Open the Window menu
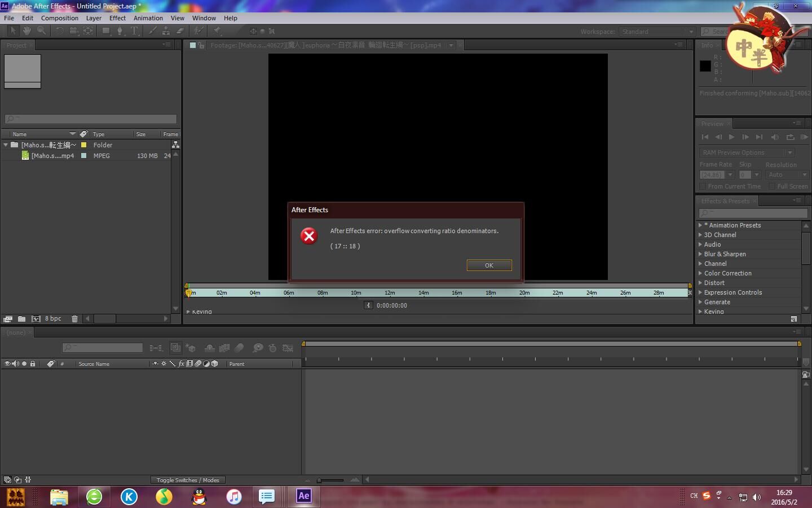This screenshot has width=812, height=508. coord(204,18)
